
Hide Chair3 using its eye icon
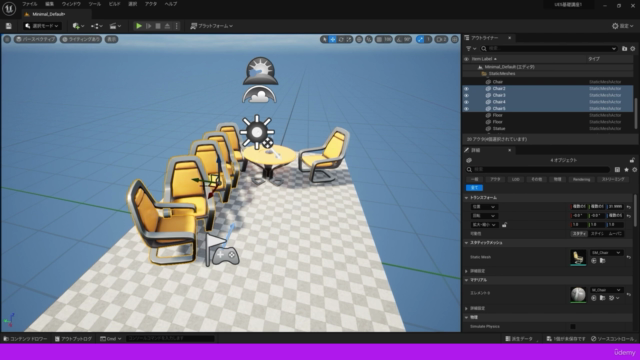click(x=466, y=95)
